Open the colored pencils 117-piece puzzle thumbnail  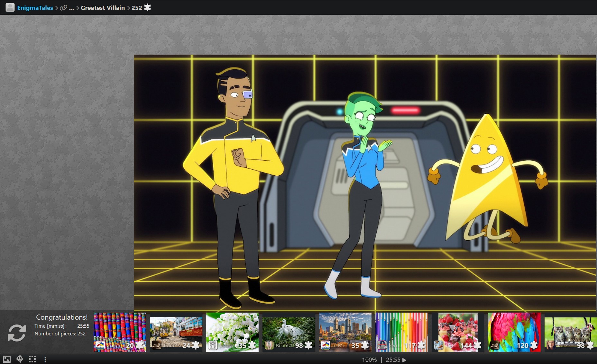click(401, 332)
